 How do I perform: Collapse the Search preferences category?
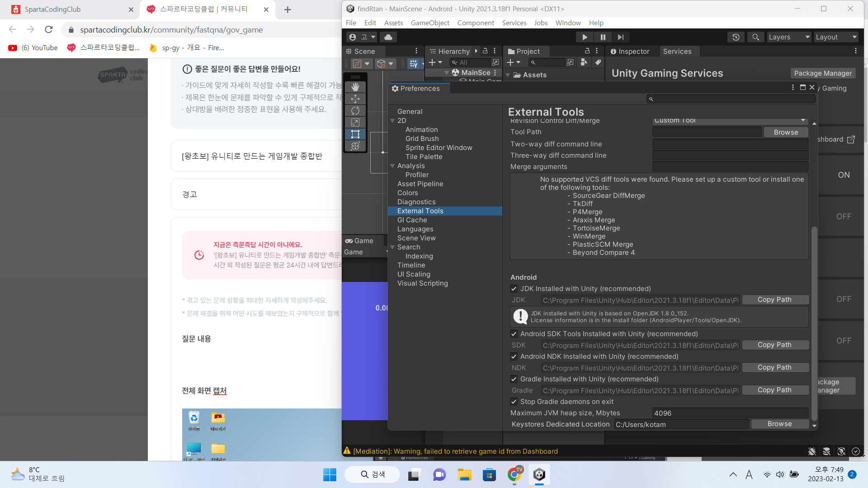point(392,247)
